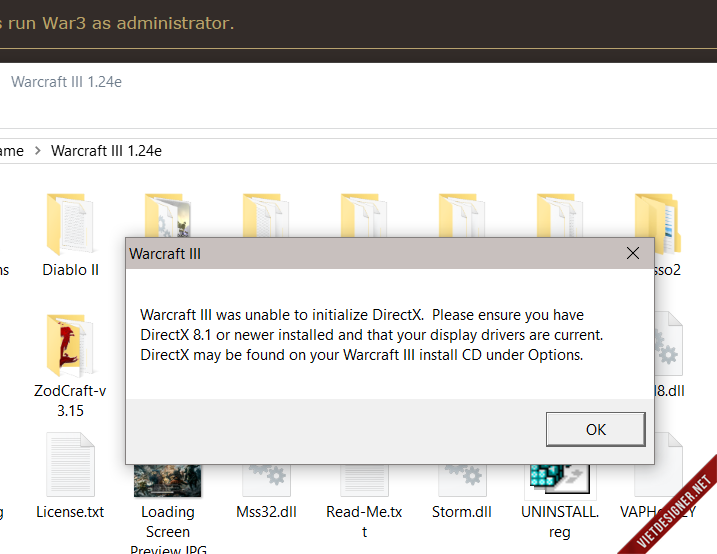Select the Read-Me.txt file icon
This screenshot has height=554, width=717.
364,480
